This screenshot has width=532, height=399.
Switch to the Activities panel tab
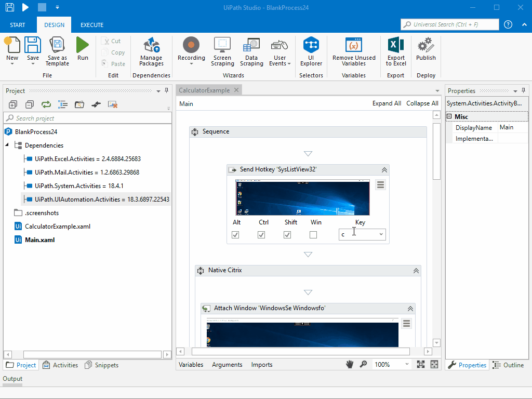(60, 365)
